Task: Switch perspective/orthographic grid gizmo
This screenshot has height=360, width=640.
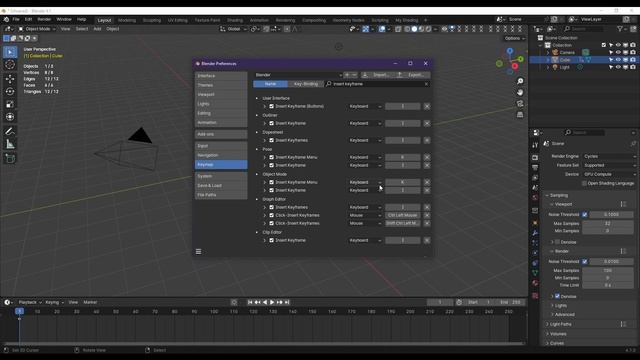Action: tap(520, 115)
